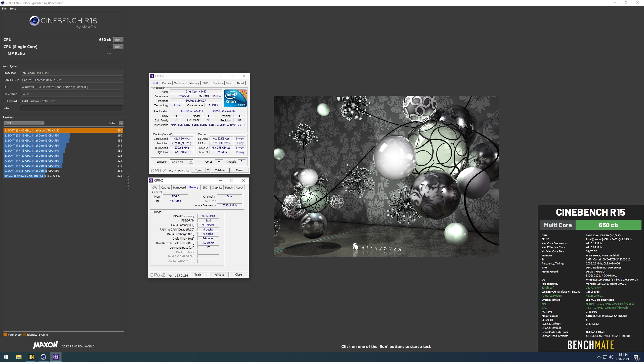Open network status tray icon
This screenshot has height=362, width=644.
pos(605,357)
